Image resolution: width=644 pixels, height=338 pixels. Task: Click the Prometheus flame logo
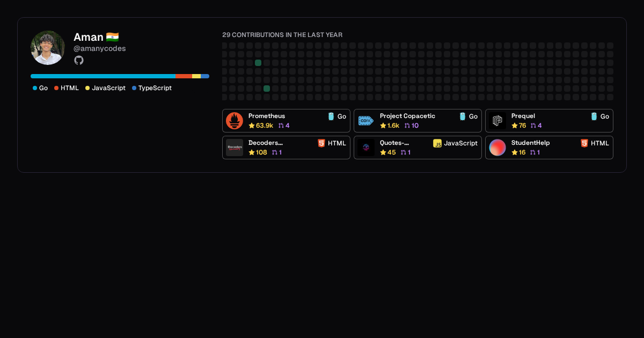[x=235, y=121]
